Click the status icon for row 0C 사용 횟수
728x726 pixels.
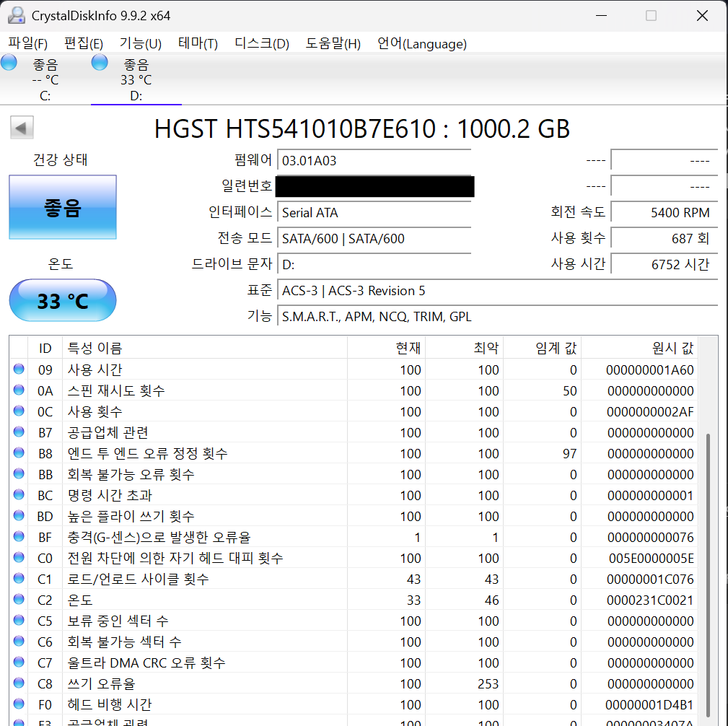[19, 411]
